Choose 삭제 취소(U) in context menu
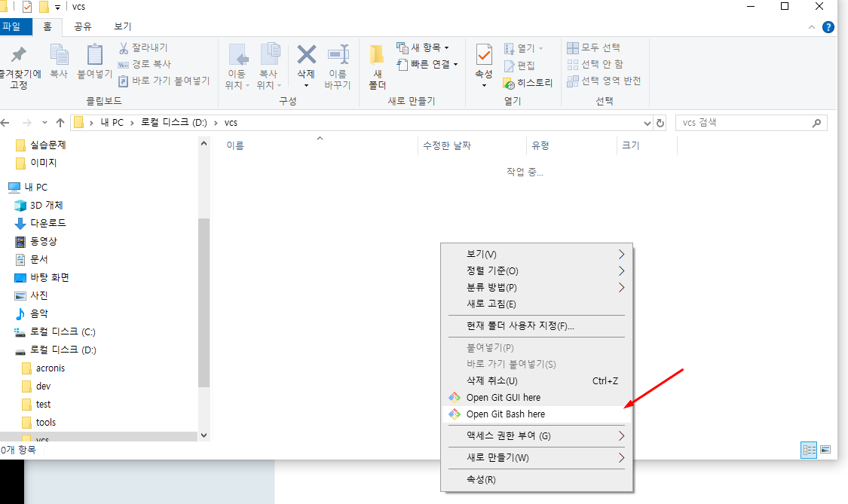Image resolution: width=848 pixels, height=504 pixels. 537,380
